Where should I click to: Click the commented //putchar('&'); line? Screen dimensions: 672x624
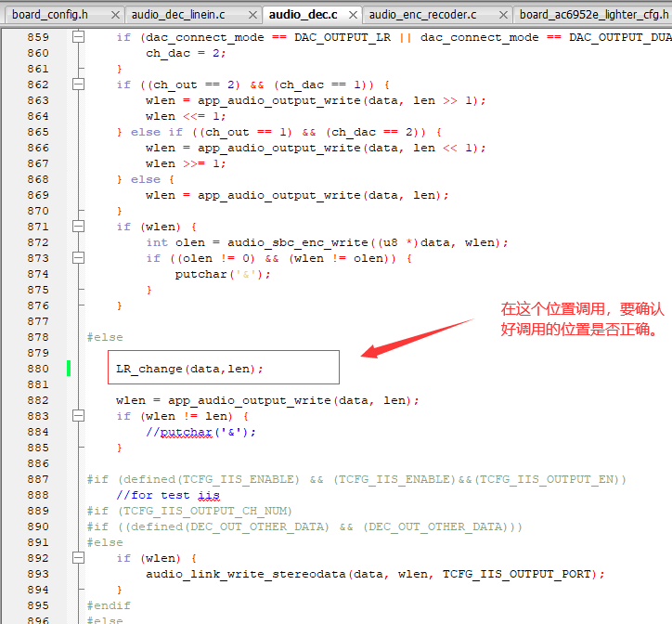click(x=200, y=432)
